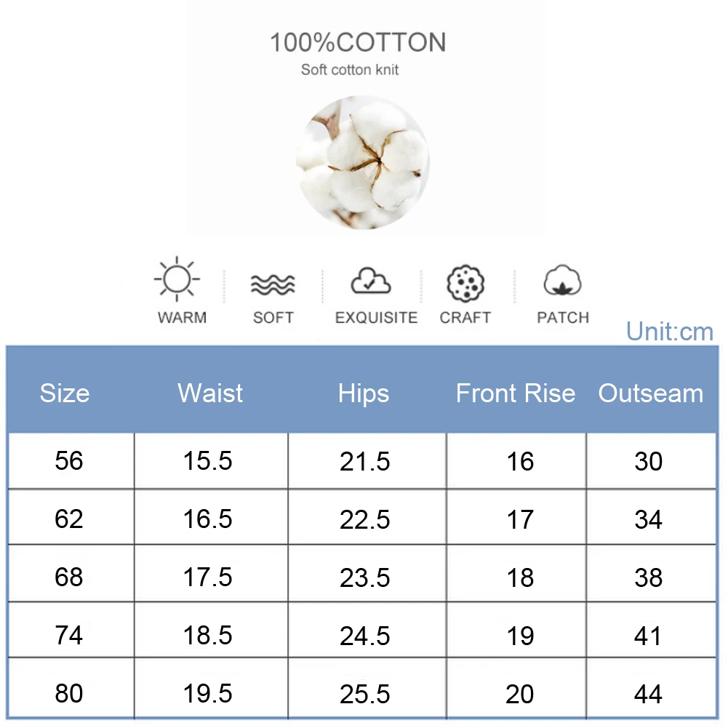Click the 100%COTTON heading
The width and height of the screenshot is (728, 728).
(x=358, y=43)
